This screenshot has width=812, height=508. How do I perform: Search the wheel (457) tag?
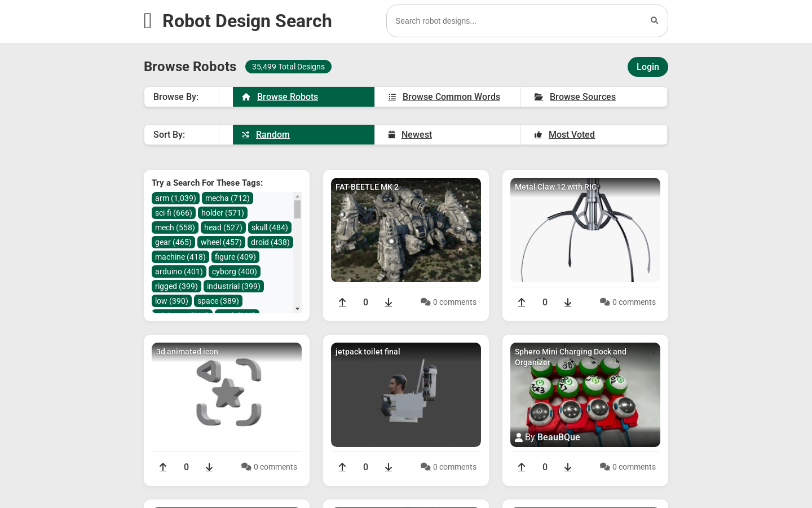[x=221, y=242]
